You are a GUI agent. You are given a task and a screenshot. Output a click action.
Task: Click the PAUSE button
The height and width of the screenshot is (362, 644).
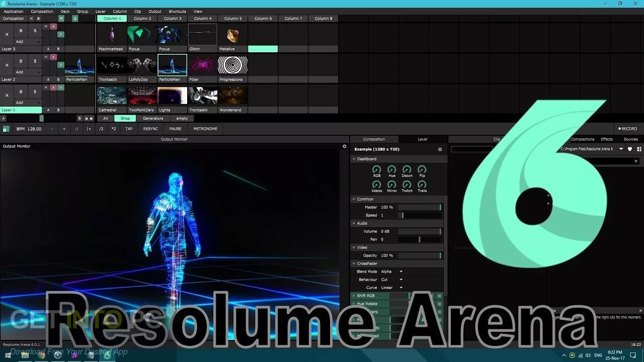[175, 129]
